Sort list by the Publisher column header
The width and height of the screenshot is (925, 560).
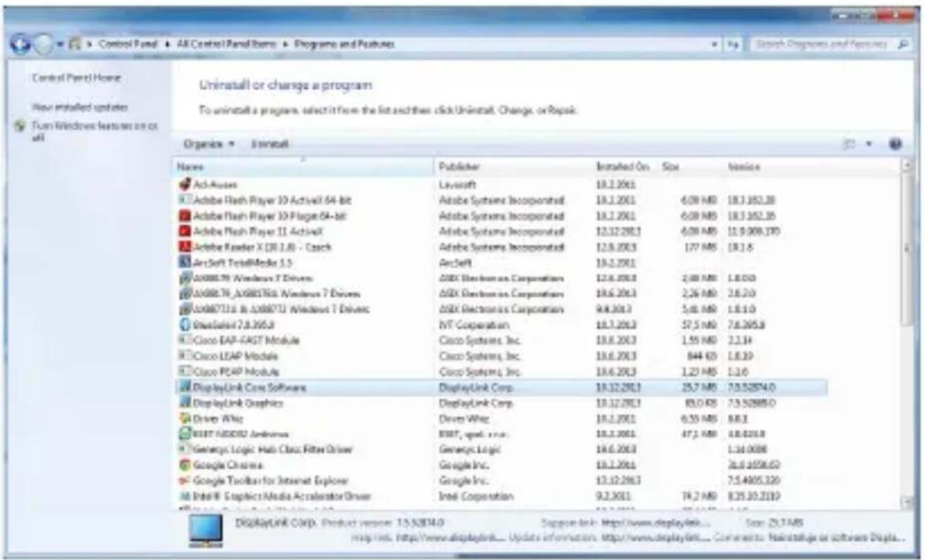click(513, 168)
